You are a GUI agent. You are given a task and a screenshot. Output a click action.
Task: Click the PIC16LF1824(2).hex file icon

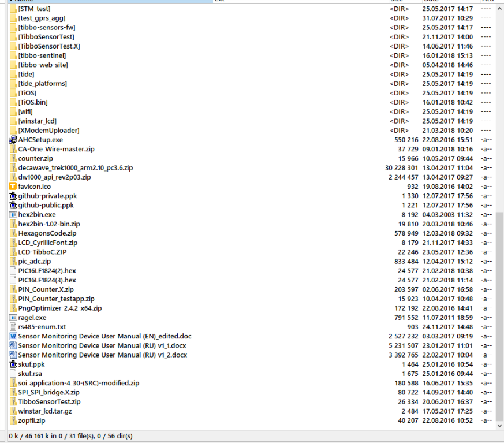tap(13, 271)
